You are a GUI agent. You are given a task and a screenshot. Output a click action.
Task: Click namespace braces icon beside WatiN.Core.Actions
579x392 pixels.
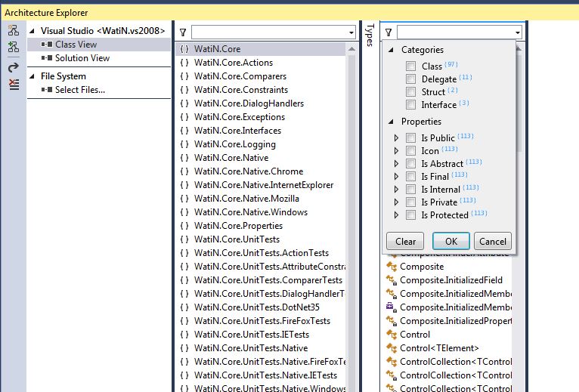[x=184, y=63]
